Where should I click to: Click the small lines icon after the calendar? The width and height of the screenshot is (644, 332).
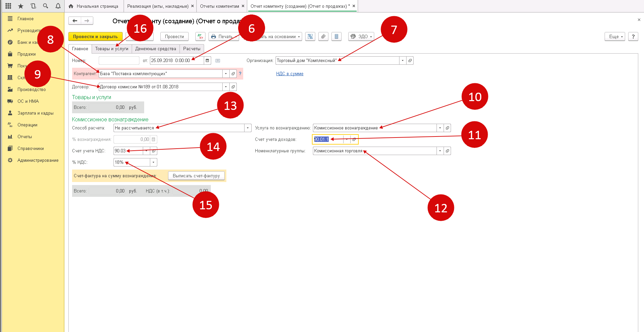[x=218, y=61]
